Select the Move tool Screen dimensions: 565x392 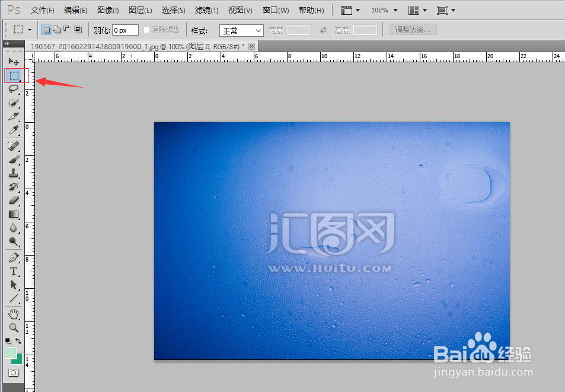(x=14, y=61)
